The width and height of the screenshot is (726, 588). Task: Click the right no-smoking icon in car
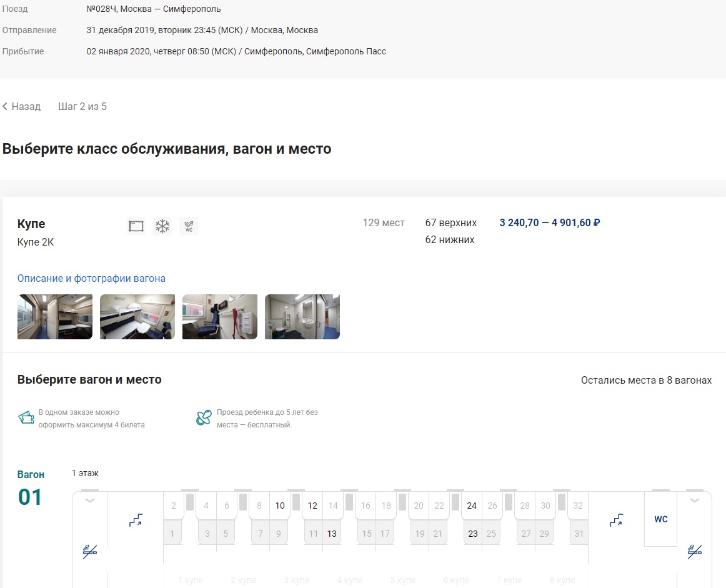[x=695, y=551]
